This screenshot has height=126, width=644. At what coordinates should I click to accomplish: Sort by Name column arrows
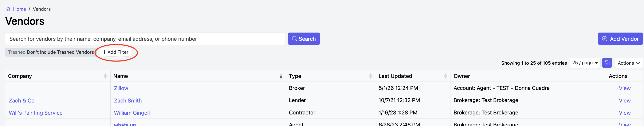coord(281,76)
